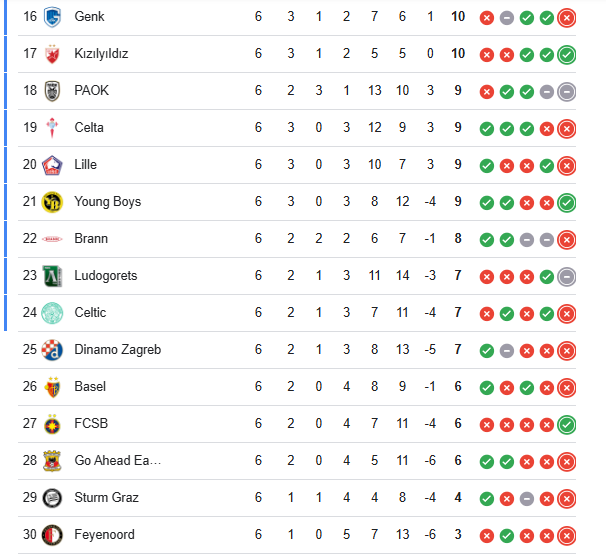The height and width of the screenshot is (555, 606).
Task: Click PAOK's most recent draw indicator
Action: point(567,91)
